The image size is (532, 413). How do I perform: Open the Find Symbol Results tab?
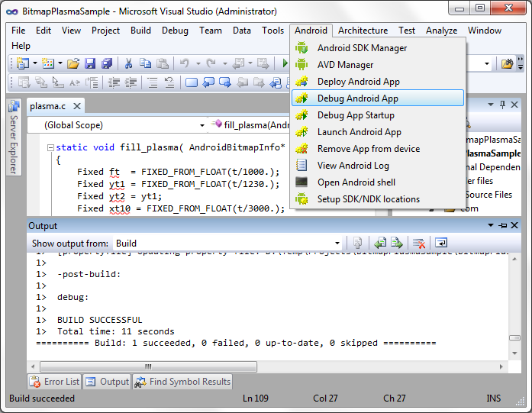point(183,382)
